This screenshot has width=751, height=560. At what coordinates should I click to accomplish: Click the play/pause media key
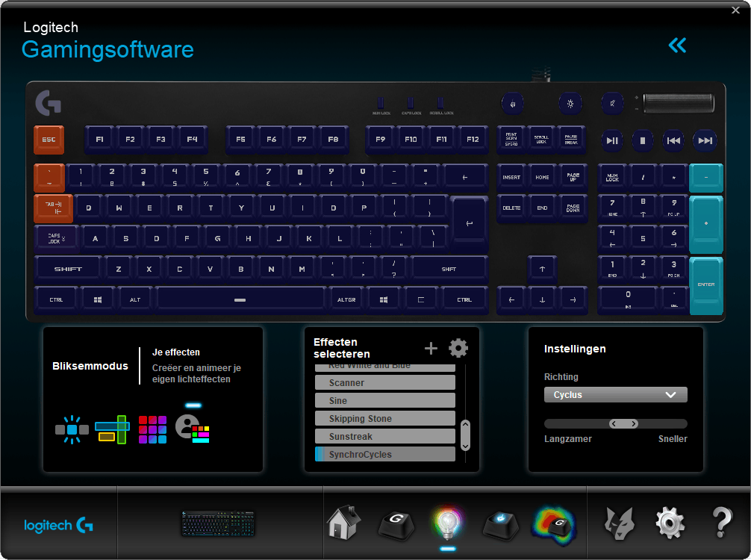pyautogui.click(x=612, y=141)
